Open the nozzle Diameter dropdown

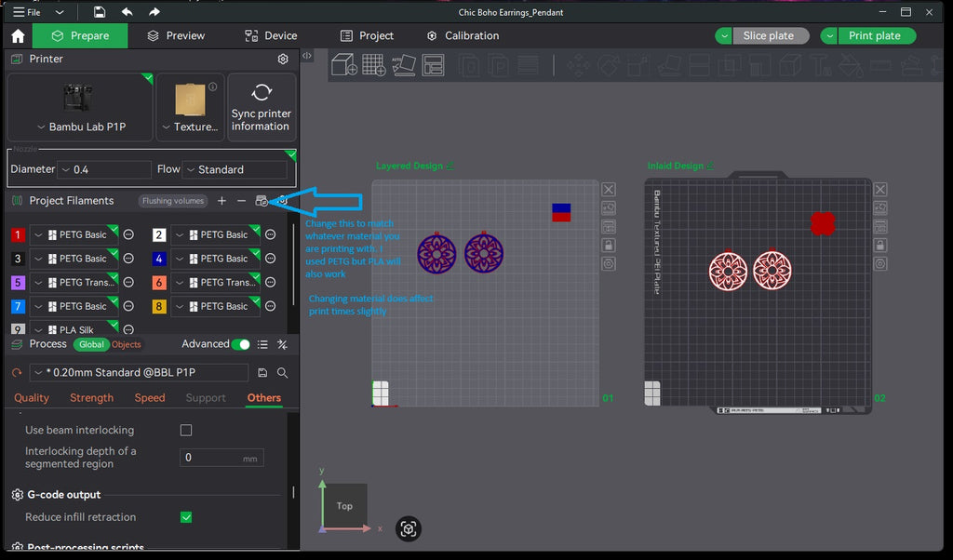pyautogui.click(x=104, y=169)
